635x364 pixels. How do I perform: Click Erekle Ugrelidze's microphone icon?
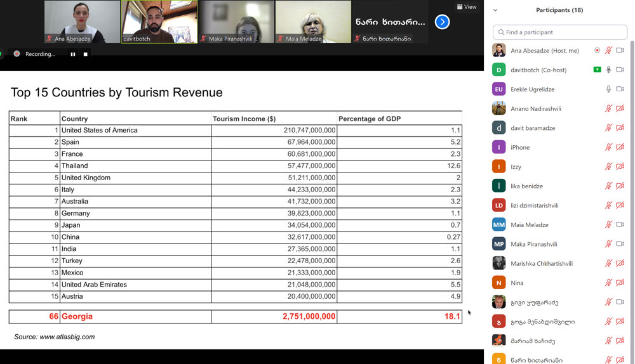point(608,89)
